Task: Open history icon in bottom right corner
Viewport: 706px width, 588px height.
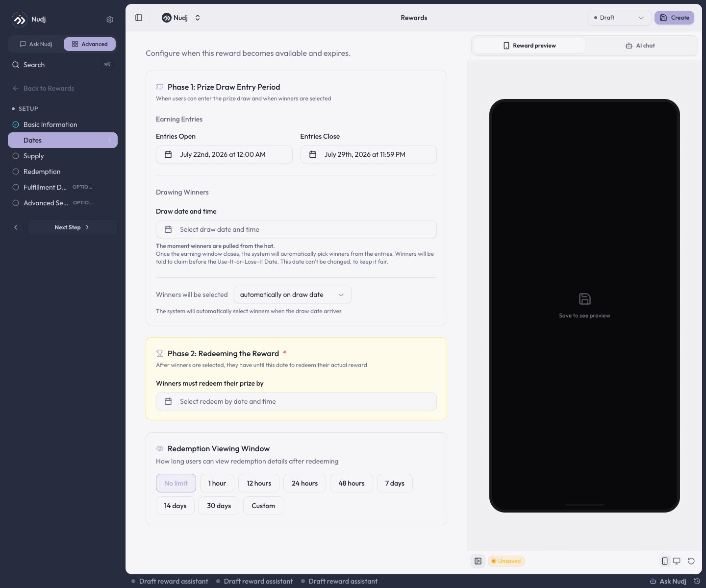Action: pyautogui.click(x=697, y=581)
